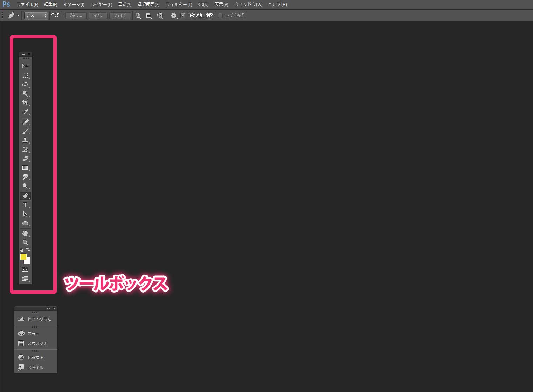Screen dimensions: 533x392
Task: Select the Hand tool
Action: (25, 233)
